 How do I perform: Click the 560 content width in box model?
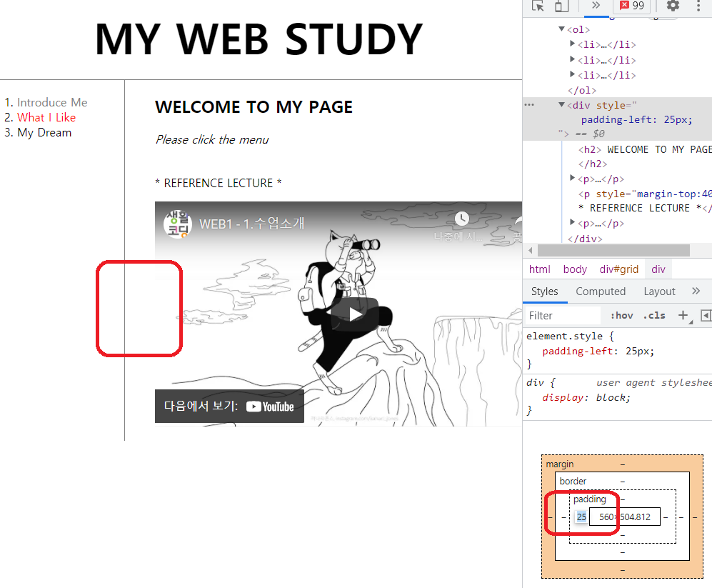pos(606,517)
